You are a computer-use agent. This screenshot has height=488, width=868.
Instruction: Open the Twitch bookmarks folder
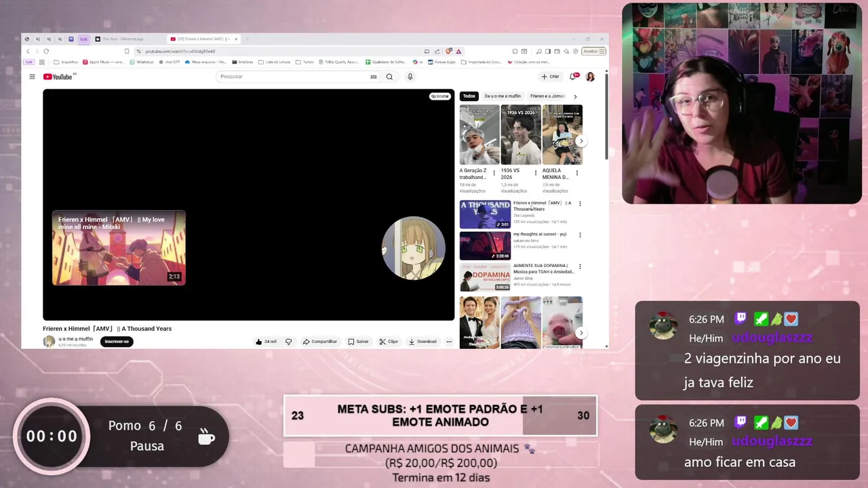[x=304, y=62]
